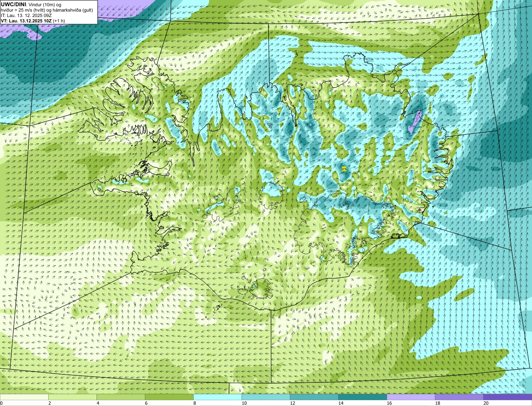The image size is (532, 406).
Task: Select the dark green 6–8 legend swatch
Action: 169,397
